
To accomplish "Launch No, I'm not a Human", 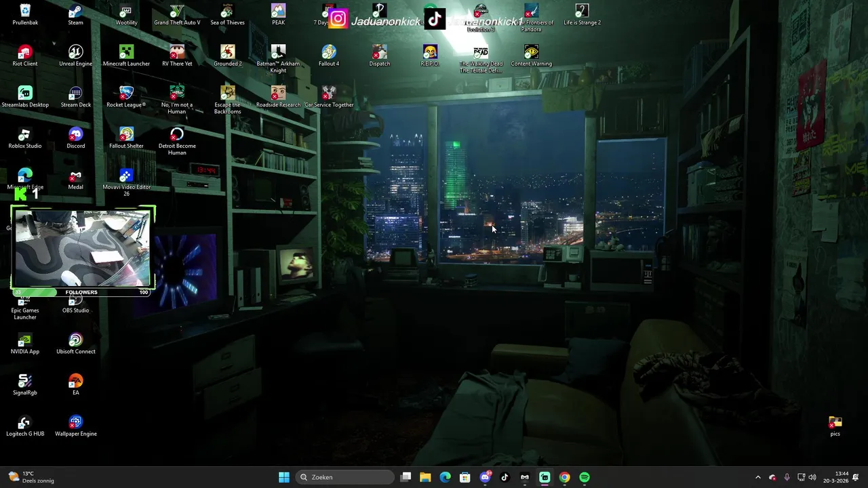I will click(x=177, y=100).
